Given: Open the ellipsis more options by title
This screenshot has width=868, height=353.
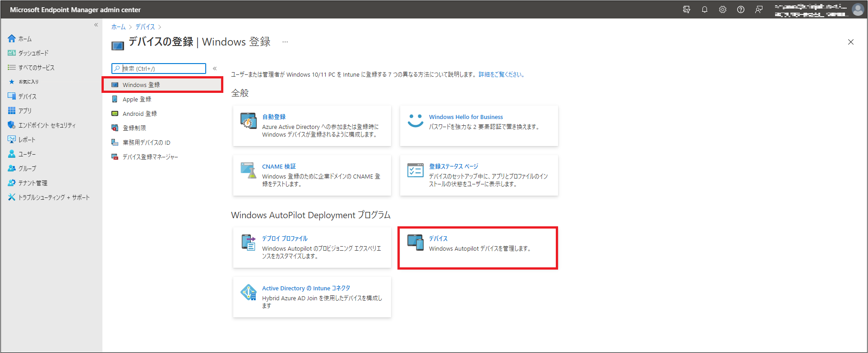Looking at the screenshot, I should 285,42.
